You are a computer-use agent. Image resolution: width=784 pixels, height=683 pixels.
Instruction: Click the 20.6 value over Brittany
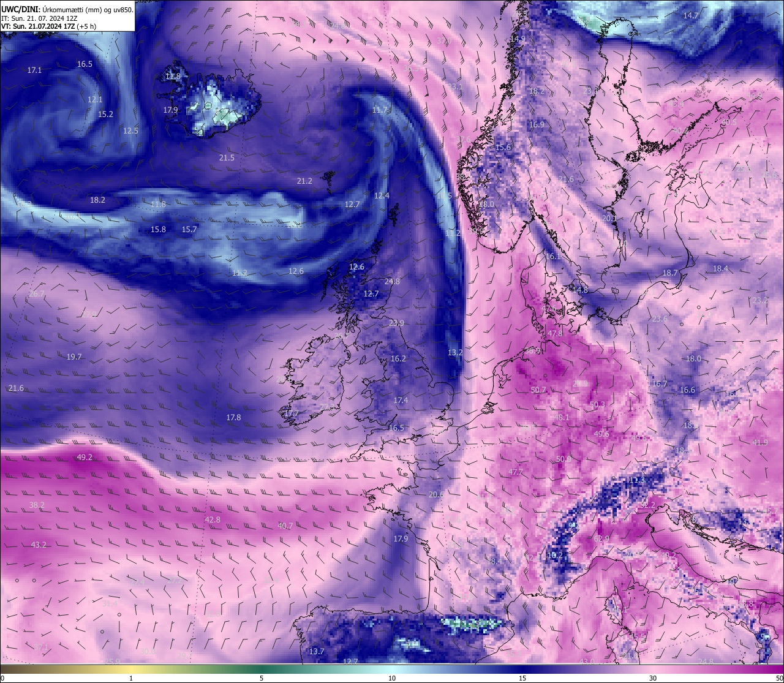(x=435, y=494)
